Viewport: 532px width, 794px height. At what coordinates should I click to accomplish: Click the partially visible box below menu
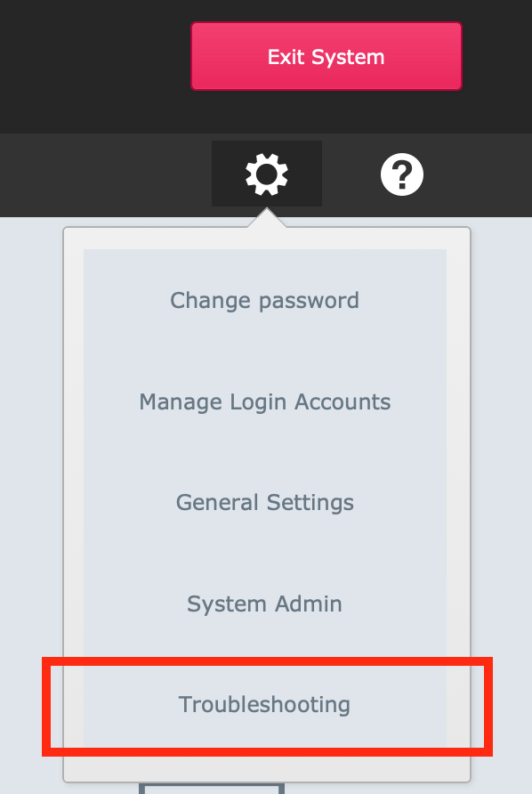tap(212, 789)
